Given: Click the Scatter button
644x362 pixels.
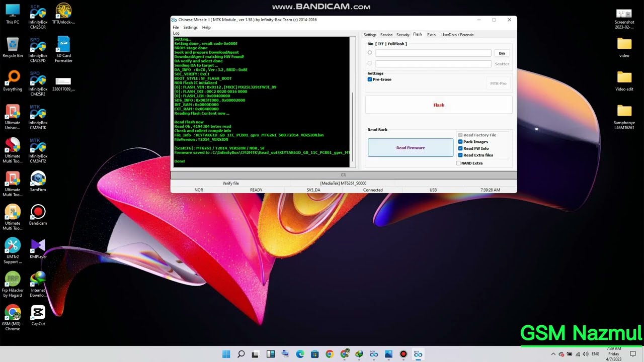Looking at the screenshot, I should point(502,64).
